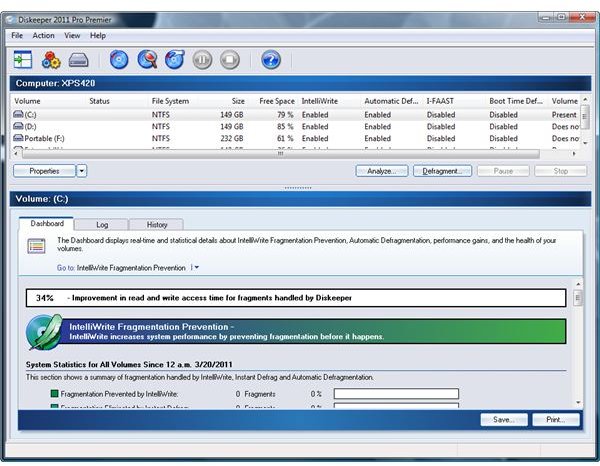This screenshot has width=600, height=466.
Task: Sort by the Free Space column header
Action: [277, 101]
